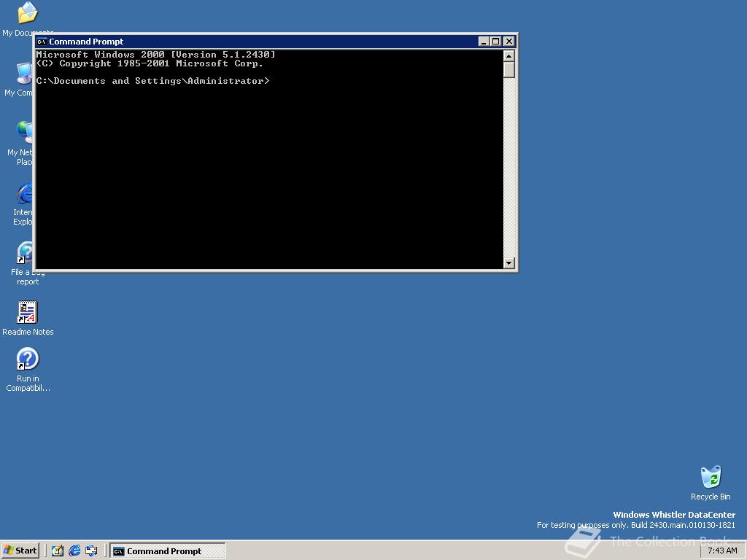Click the Command Prompt scrollbar thumb
Screen dimensions: 747x560
pyautogui.click(x=508, y=69)
